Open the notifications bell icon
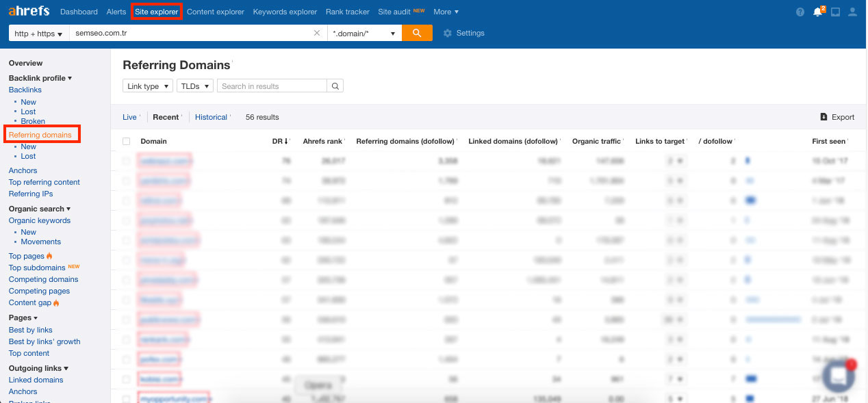This screenshot has width=868, height=403. tap(818, 12)
